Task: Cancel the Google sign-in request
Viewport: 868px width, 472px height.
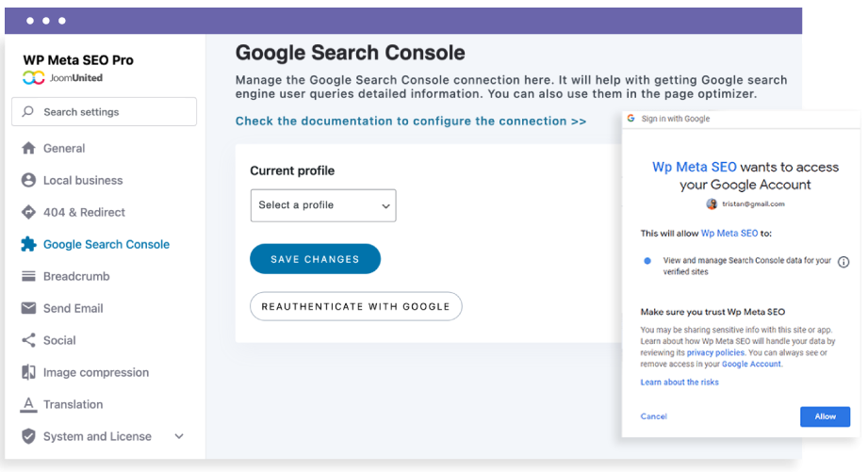Action: tap(653, 416)
